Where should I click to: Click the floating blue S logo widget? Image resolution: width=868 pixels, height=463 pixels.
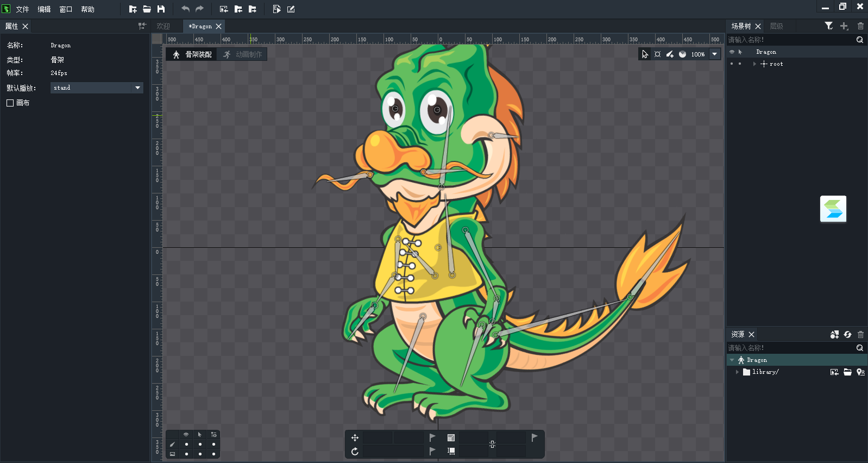833,209
